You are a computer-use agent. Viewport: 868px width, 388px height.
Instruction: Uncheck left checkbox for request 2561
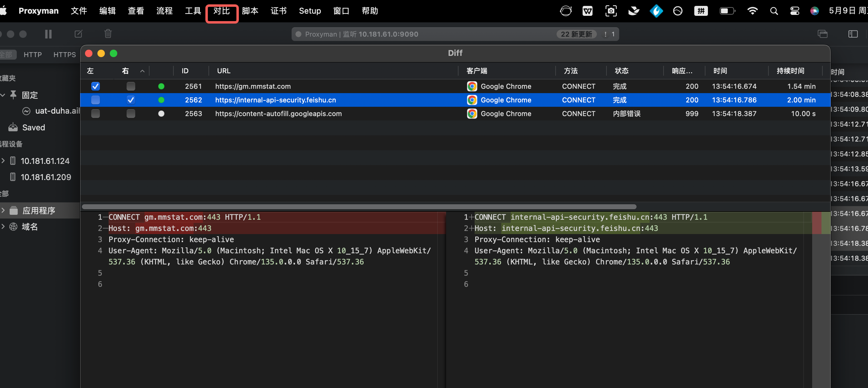pos(96,86)
